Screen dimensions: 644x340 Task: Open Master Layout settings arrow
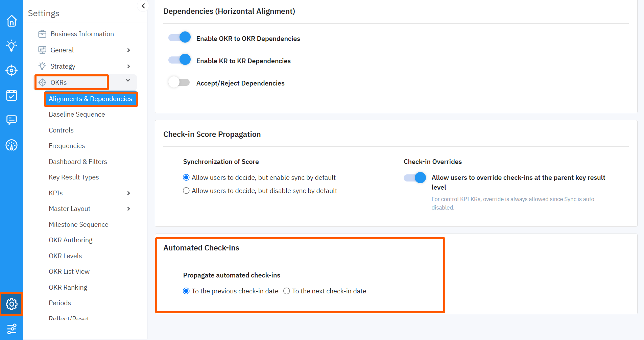point(129,209)
